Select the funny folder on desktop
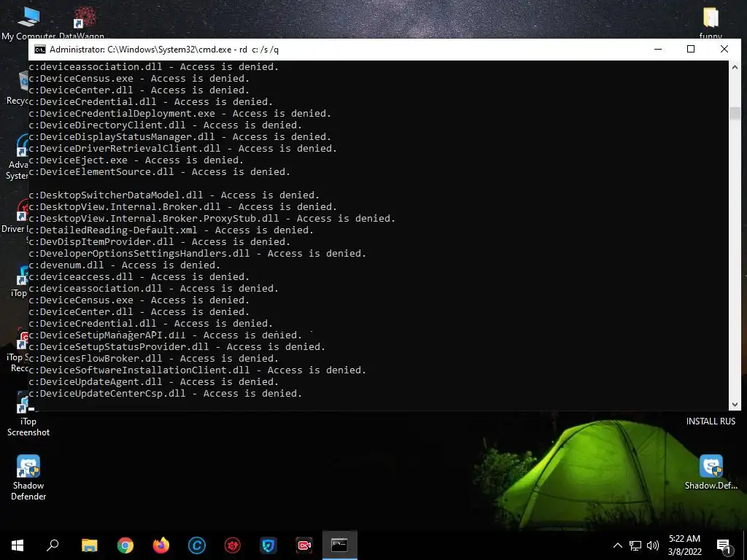Viewport: 747px width, 560px height. tap(711, 23)
